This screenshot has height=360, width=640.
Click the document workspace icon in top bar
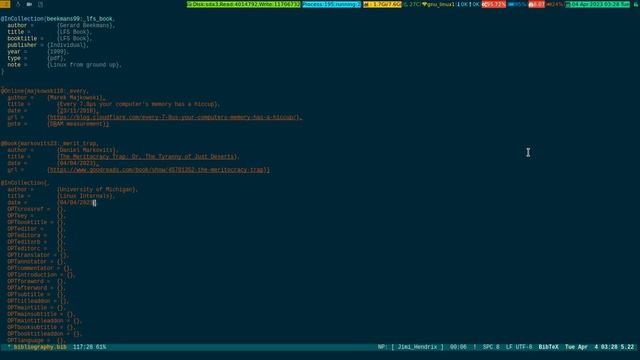click(40, 4)
